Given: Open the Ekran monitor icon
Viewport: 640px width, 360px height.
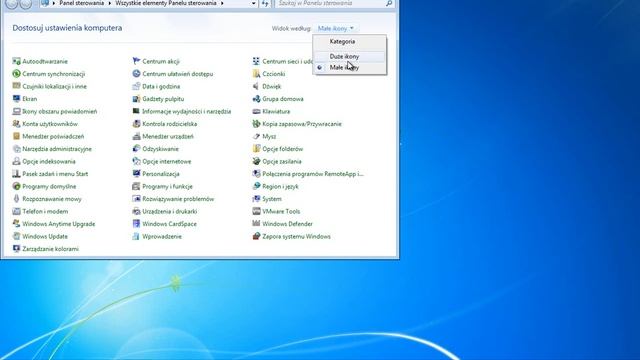Looking at the screenshot, I should tap(16, 99).
